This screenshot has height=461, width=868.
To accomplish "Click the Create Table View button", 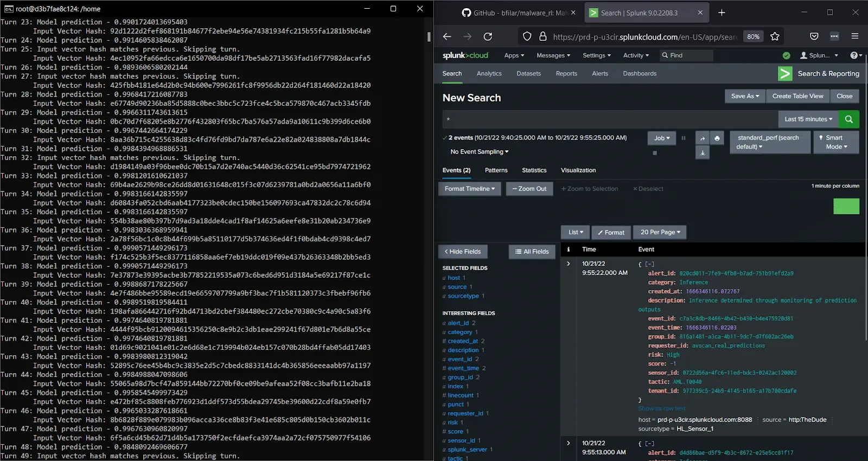I will [x=797, y=96].
